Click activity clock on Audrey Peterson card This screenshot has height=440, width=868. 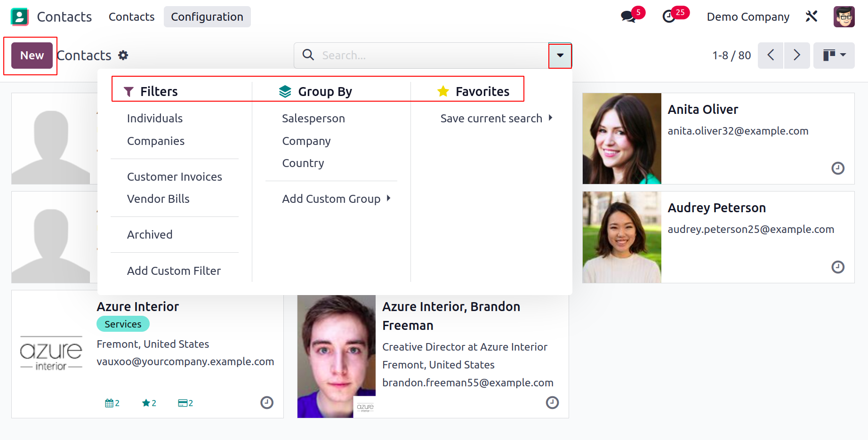[x=838, y=267]
